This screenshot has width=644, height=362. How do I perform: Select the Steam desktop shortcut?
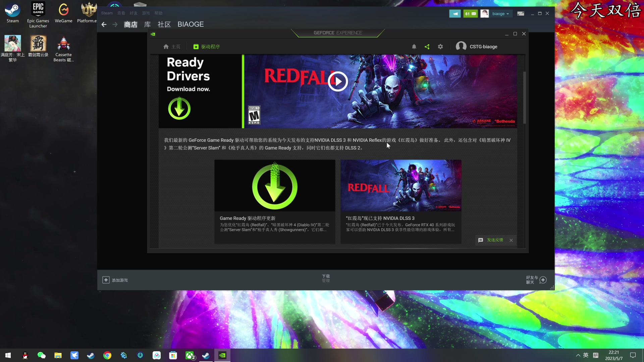[x=13, y=13]
